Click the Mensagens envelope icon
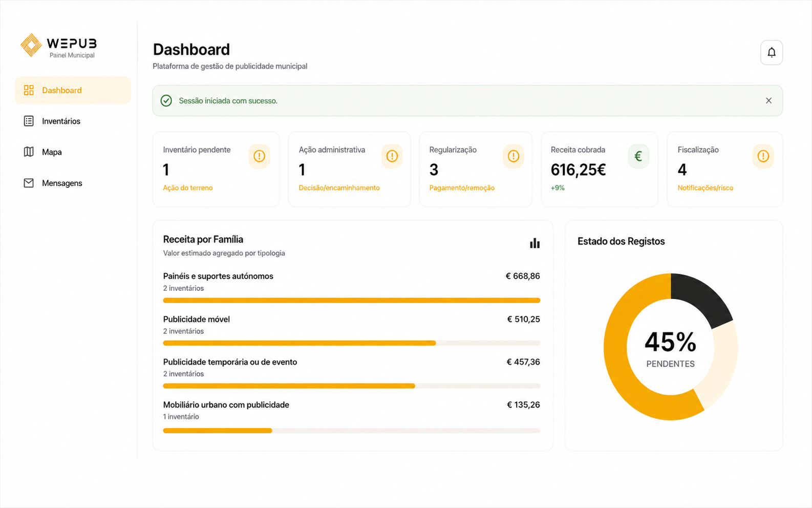The image size is (812, 508). pos(29,183)
